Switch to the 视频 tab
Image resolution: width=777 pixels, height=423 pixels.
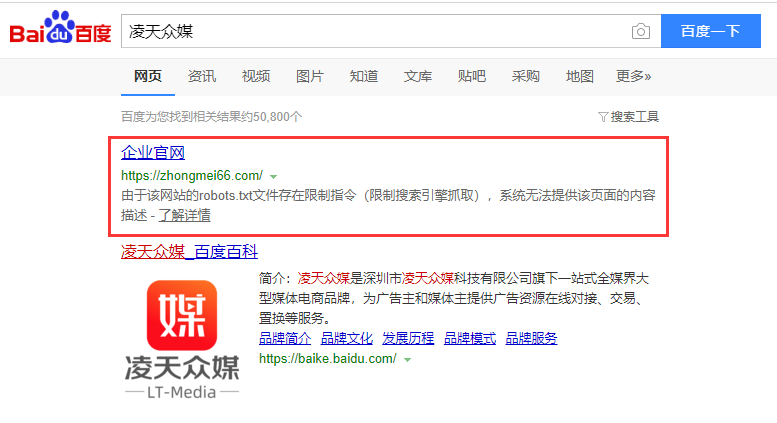click(x=256, y=76)
